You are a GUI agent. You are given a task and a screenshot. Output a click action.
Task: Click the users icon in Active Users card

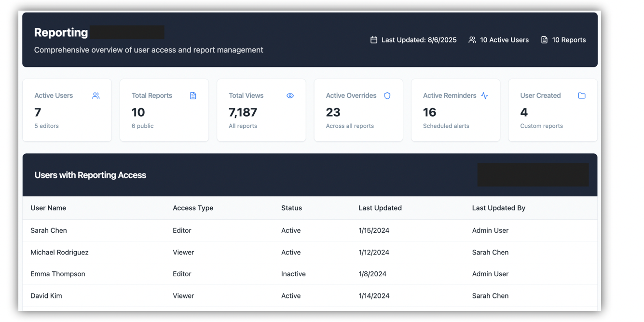(x=96, y=95)
